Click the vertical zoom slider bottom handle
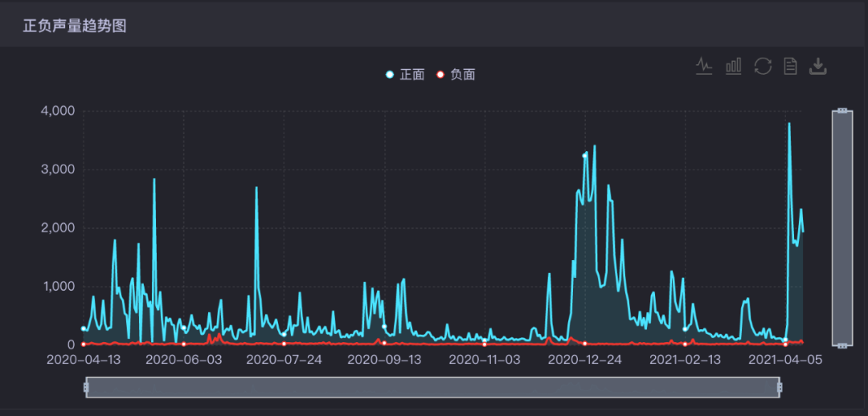 point(842,345)
